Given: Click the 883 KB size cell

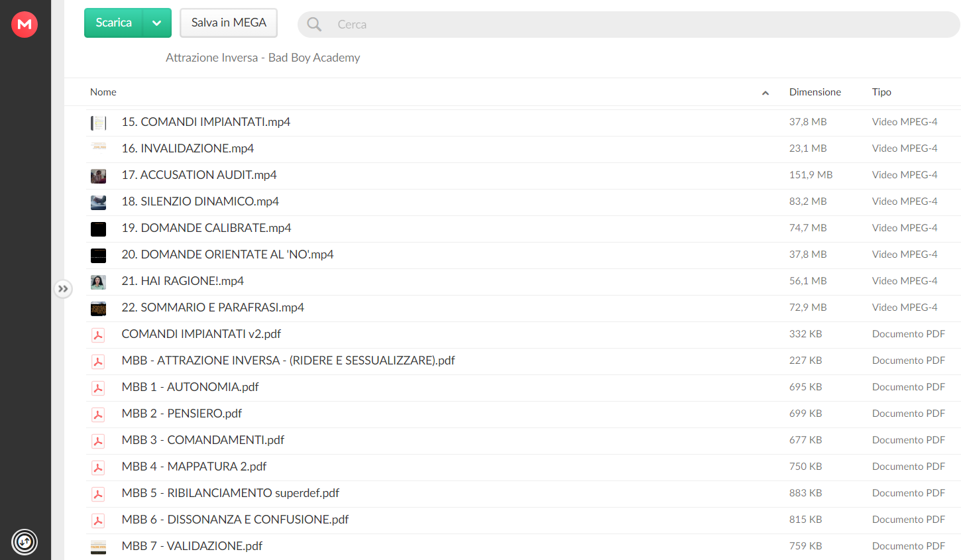Looking at the screenshot, I should (805, 493).
